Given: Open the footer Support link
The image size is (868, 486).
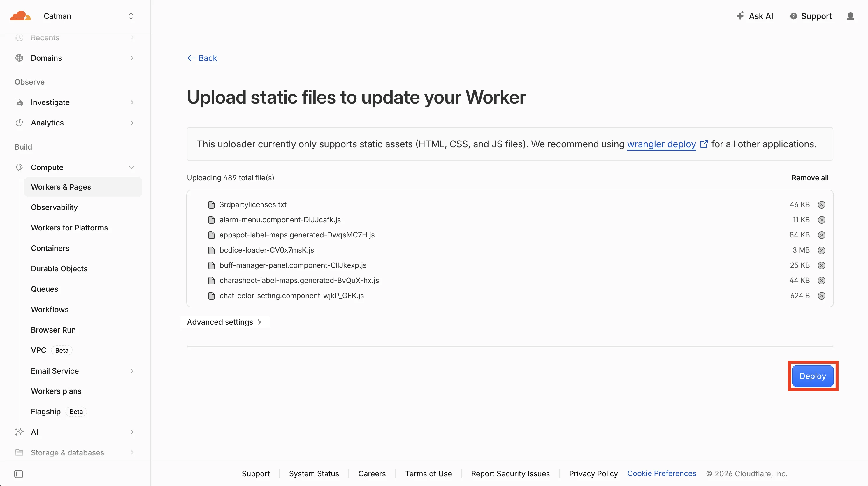Looking at the screenshot, I should click(x=256, y=473).
